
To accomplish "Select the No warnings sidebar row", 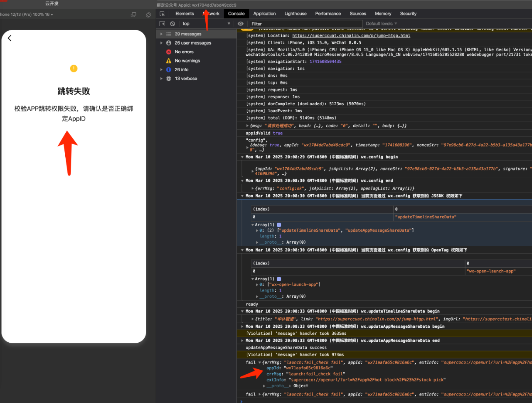I will pyautogui.click(x=196, y=61).
